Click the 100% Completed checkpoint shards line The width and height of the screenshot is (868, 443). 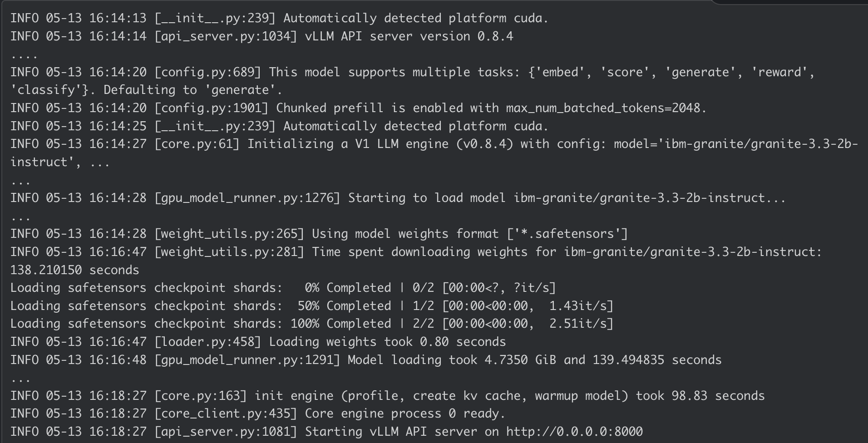(x=311, y=324)
